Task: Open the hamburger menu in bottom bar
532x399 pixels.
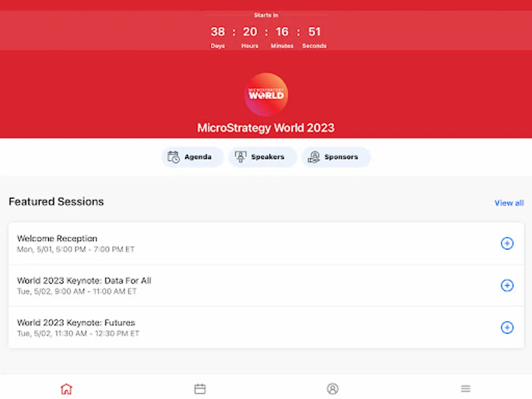Action: click(x=465, y=389)
